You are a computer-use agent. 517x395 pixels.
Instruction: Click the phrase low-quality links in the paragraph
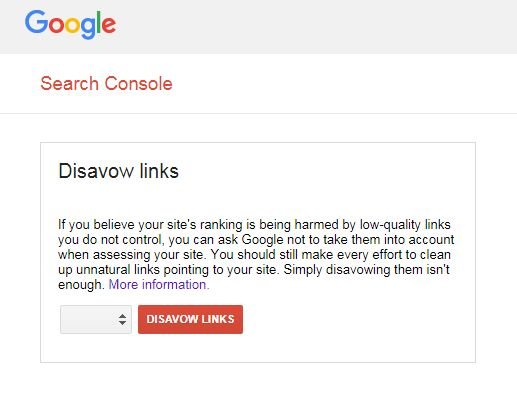click(x=405, y=225)
